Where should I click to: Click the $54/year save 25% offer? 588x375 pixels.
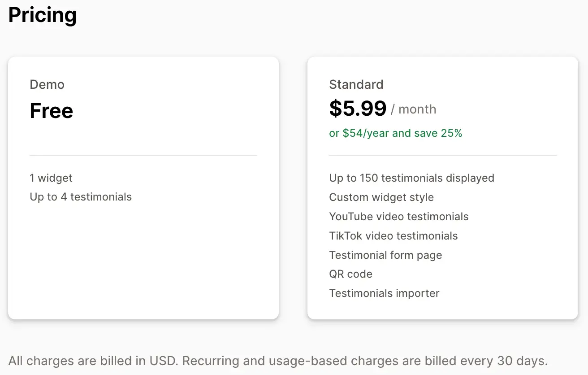395,133
